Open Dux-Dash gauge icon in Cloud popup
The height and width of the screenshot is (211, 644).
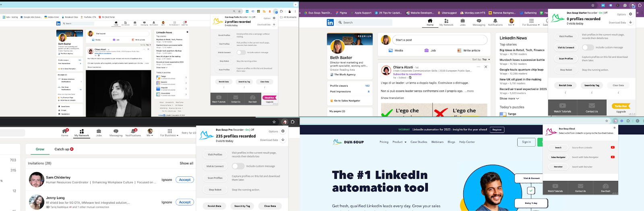point(605,186)
